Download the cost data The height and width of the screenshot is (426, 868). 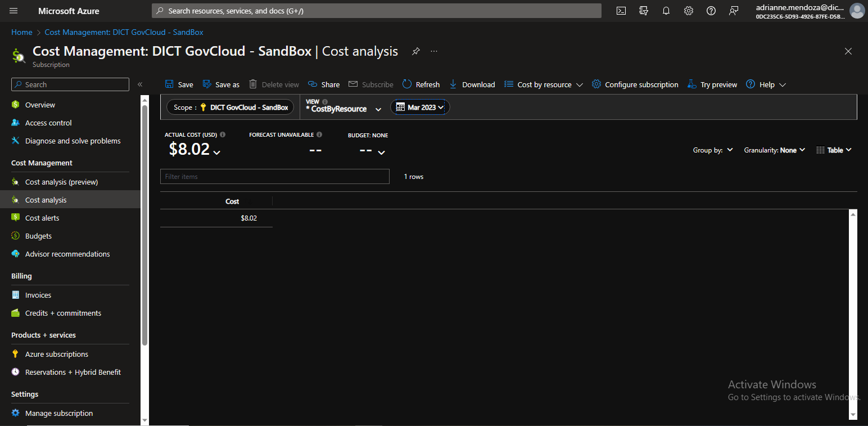click(x=472, y=84)
